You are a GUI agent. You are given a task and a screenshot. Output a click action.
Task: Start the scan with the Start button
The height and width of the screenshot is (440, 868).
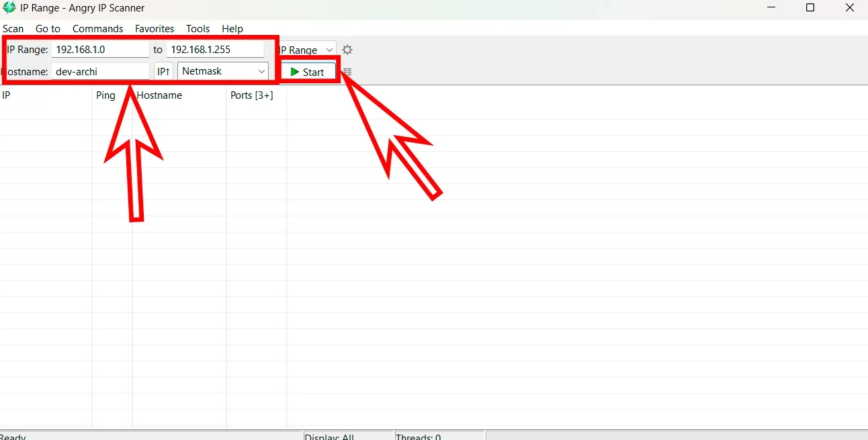coord(308,72)
